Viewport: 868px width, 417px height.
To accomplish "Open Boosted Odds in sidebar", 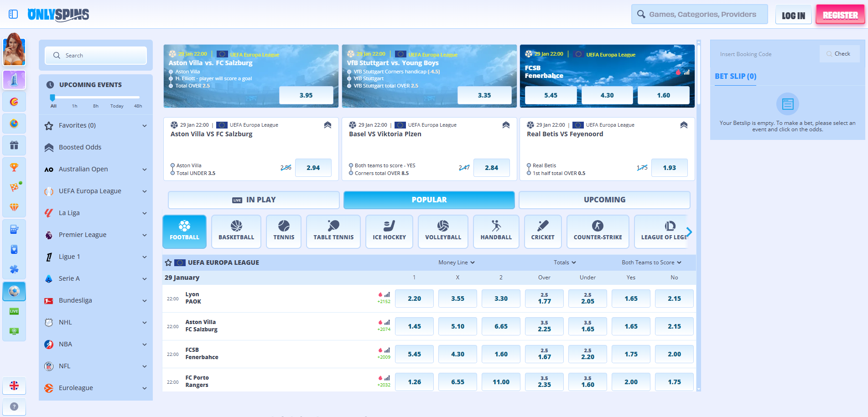I will click(x=96, y=147).
